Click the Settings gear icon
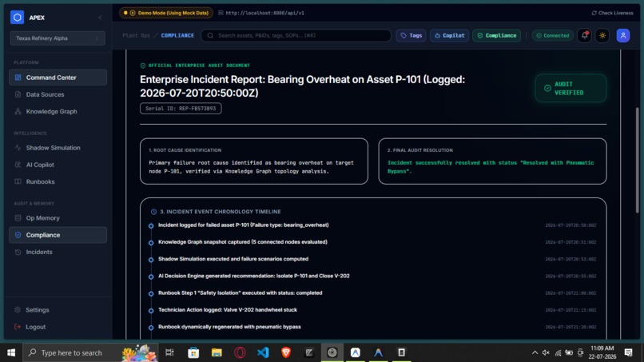The width and height of the screenshot is (644, 362). pyautogui.click(x=18, y=310)
